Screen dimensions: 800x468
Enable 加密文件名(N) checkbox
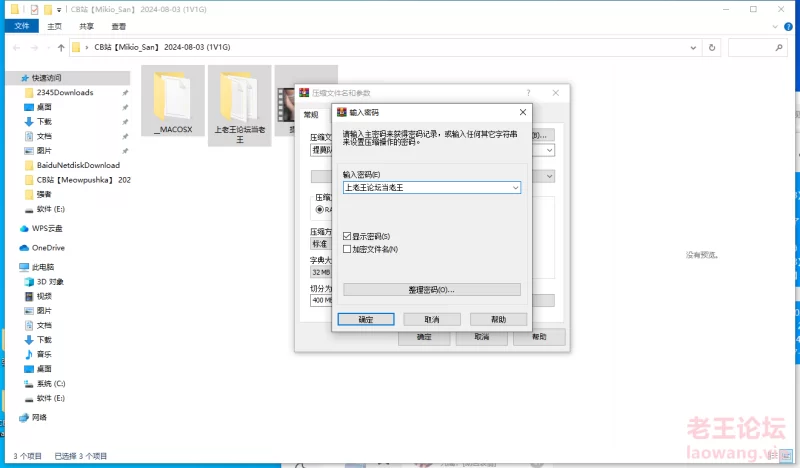pyautogui.click(x=347, y=249)
